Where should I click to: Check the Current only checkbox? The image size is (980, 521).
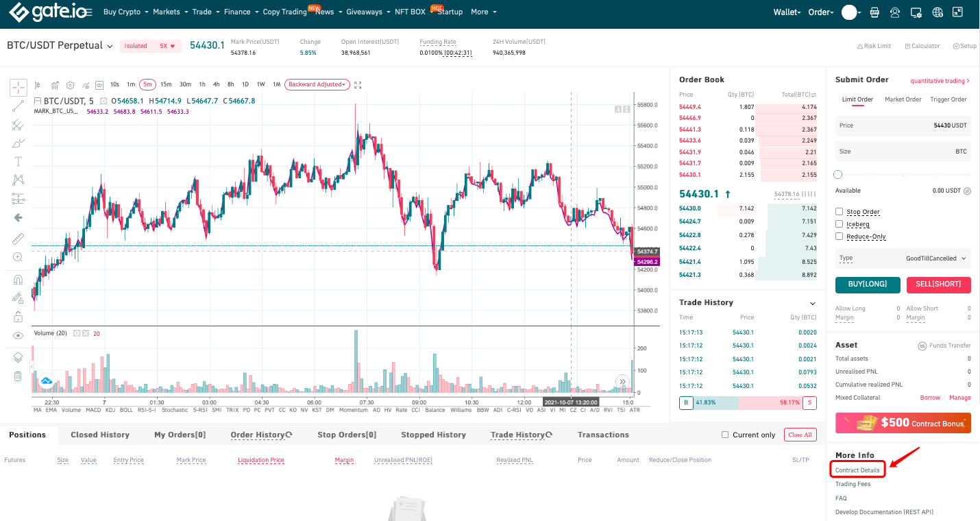click(x=725, y=435)
